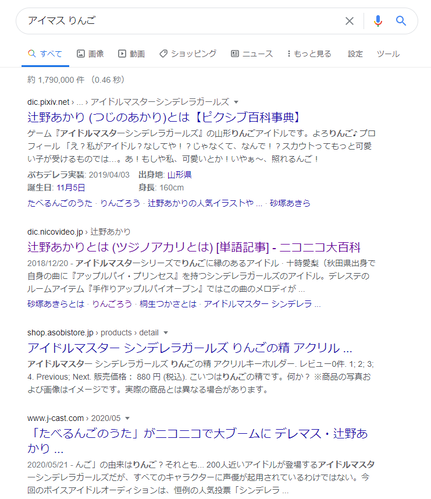Image resolution: width=431 pixels, height=499 pixels.
Task: Open 辻野あかりの人気イラストや sitelink
Action: (x=205, y=203)
